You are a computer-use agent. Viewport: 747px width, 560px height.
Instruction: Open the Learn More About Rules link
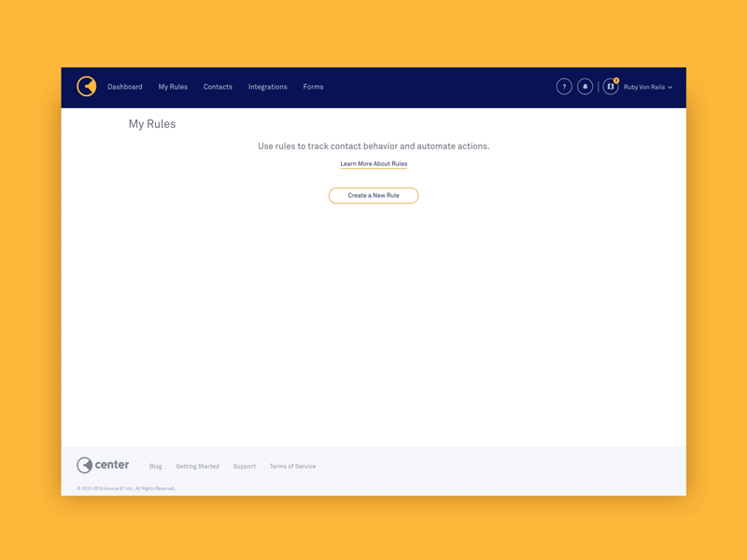coord(373,162)
